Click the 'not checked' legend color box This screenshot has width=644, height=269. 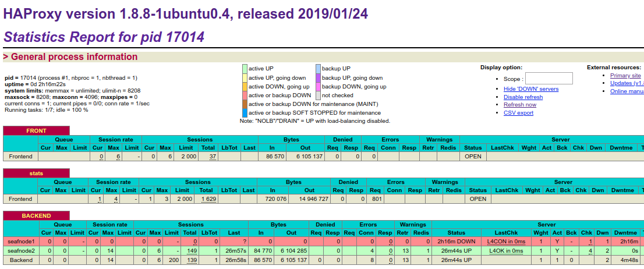pyautogui.click(x=318, y=95)
